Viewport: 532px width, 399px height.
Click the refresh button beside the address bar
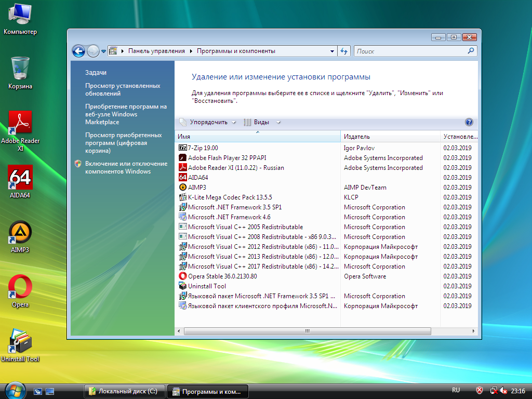pyautogui.click(x=344, y=51)
